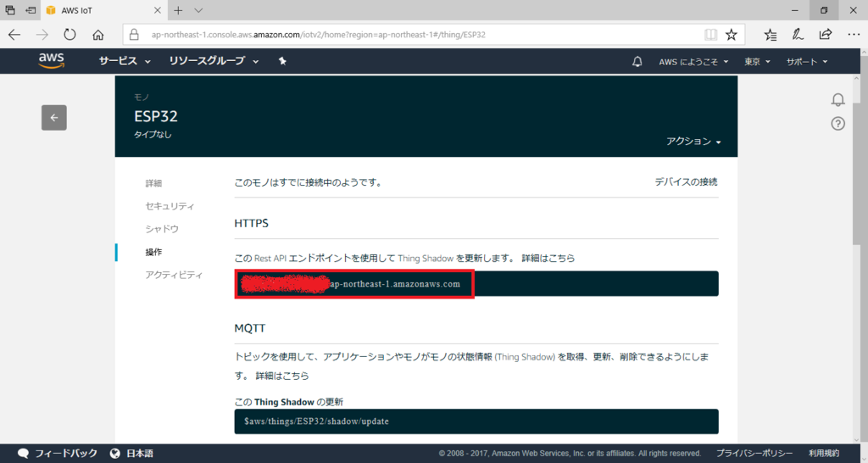Open the Edge favorites hub icon
This screenshot has width=868, height=463.
pyautogui.click(x=770, y=34)
